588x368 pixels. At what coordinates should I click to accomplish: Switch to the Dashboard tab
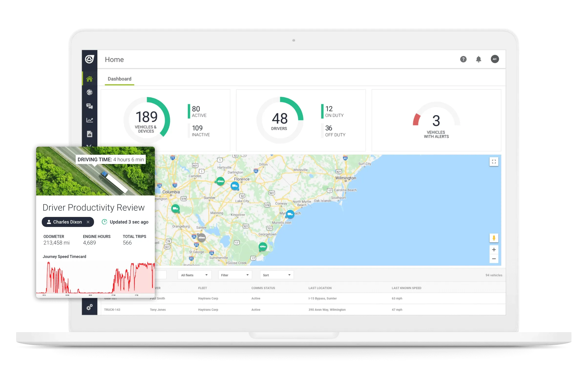point(119,79)
